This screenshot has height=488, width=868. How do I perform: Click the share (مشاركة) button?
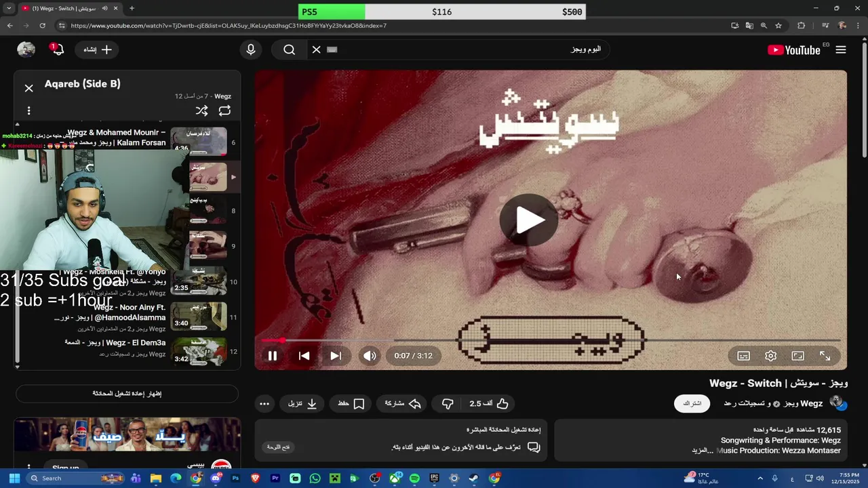point(403,403)
